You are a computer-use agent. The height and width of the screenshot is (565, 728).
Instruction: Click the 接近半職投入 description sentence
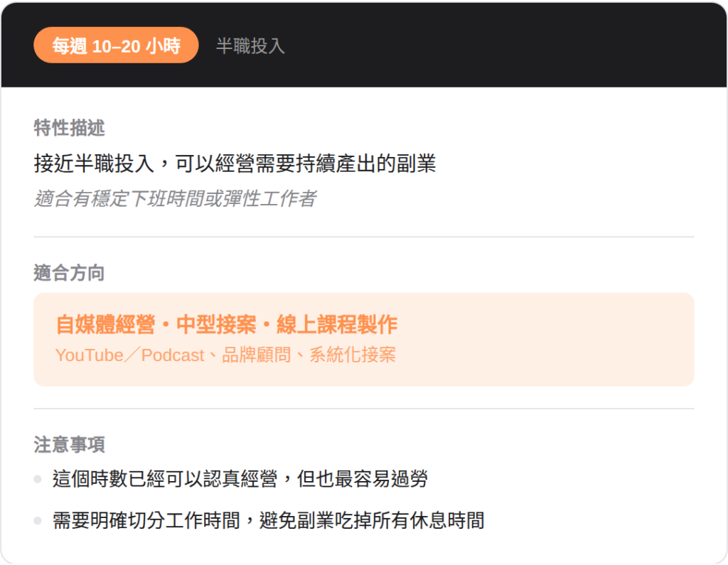tap(235, 164)
